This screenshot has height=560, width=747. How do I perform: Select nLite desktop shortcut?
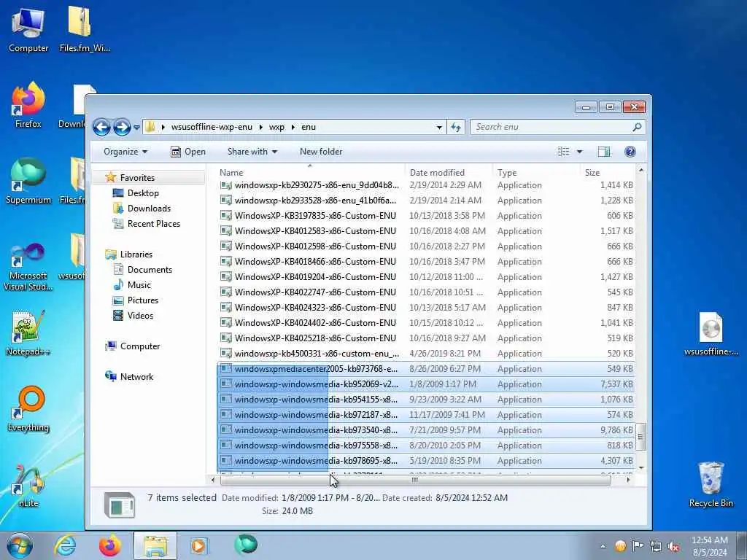pos(28,486)
